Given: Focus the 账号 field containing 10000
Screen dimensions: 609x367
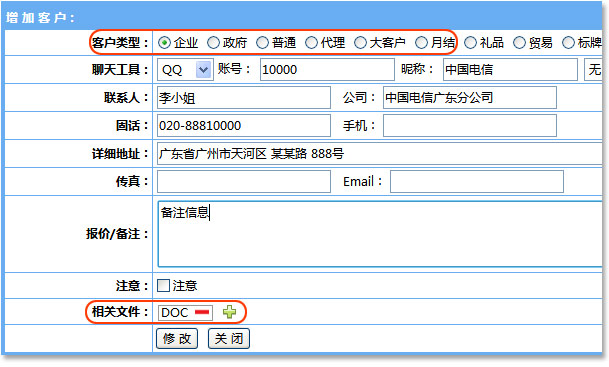Looking at the screenshot, I should pyautogui.click(x=327, y=70).
